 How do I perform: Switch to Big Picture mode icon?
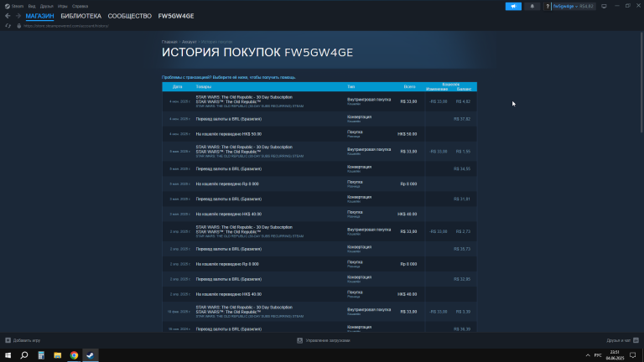604,6
